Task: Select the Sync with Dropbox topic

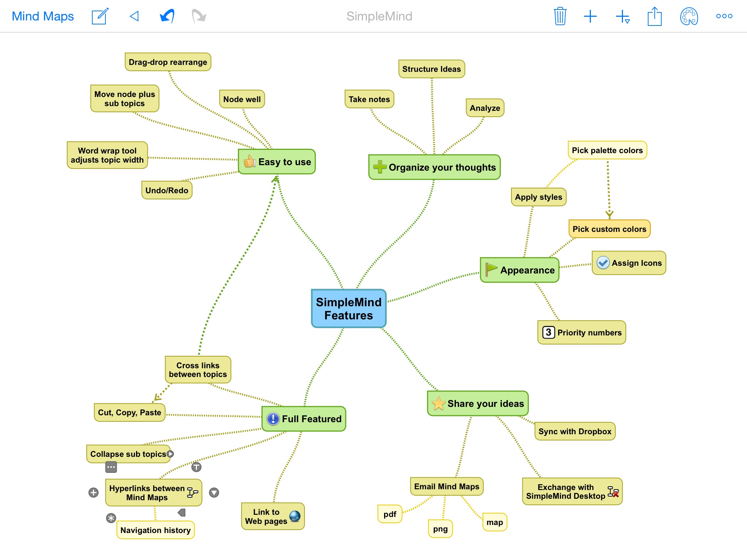Action: [x=575, y=431]
